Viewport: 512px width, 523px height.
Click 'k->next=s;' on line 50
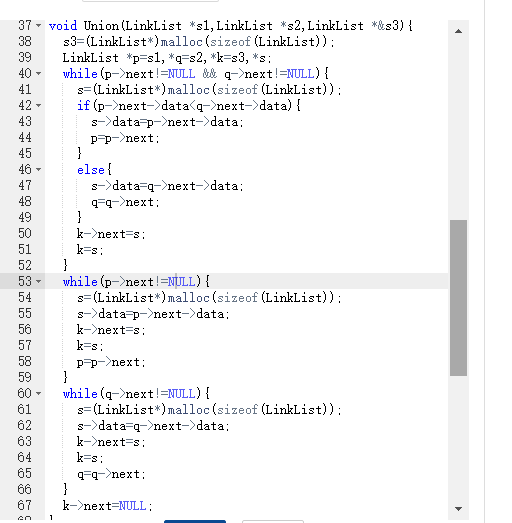[x=111, y=234]
